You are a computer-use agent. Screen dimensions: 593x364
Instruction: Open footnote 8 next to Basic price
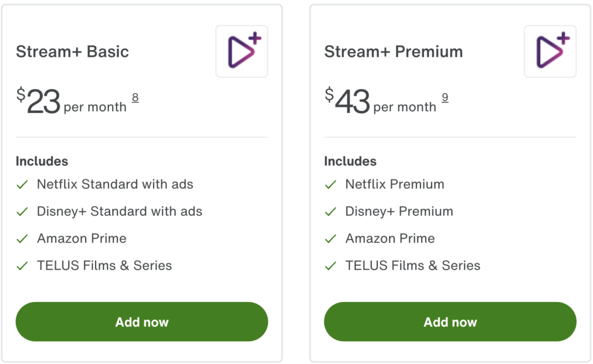click(x=135, y=97)
